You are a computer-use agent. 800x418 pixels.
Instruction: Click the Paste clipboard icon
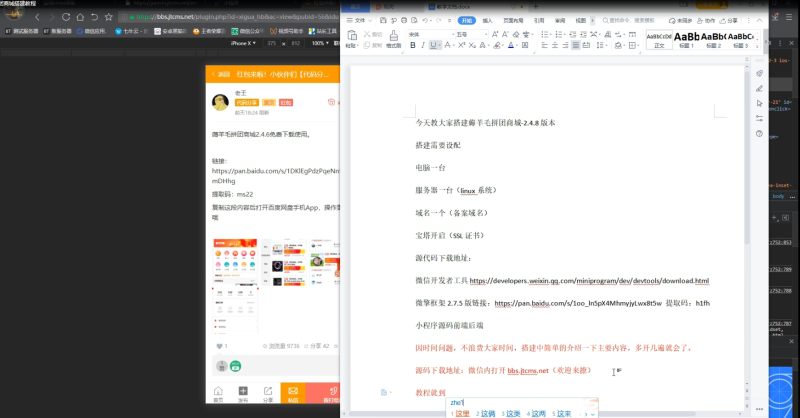click(352, 35)
